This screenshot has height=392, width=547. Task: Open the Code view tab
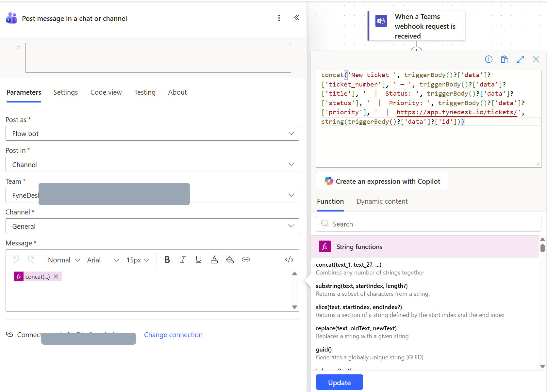[106, 92]
